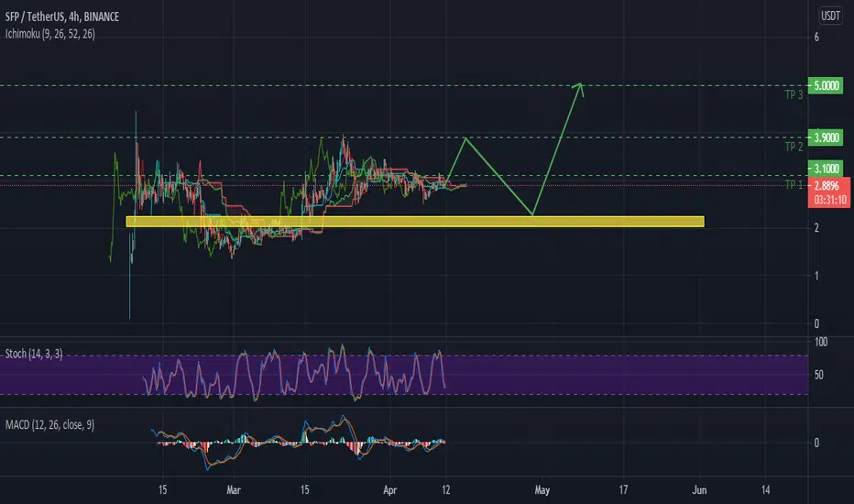Select the TP 2 text annotation
854x504 pixels.
tap(794, 147)
